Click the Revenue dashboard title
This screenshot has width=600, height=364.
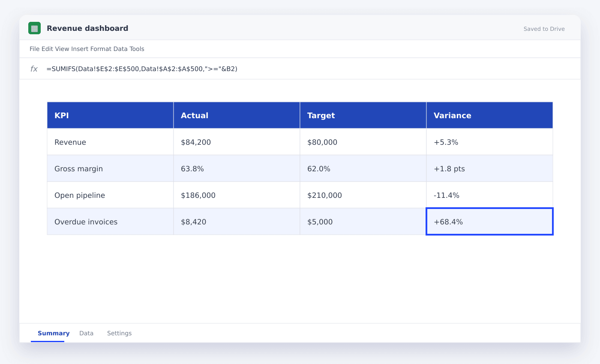click(x=87, y=28)
